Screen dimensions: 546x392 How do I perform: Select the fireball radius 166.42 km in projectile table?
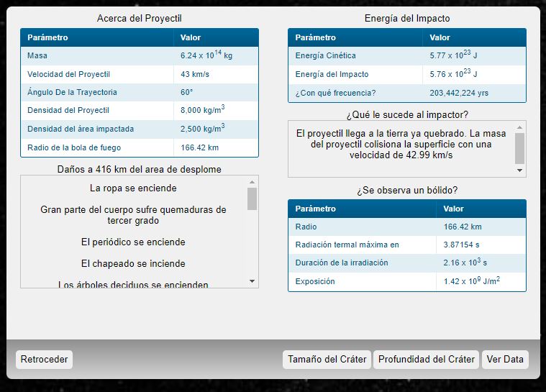pyautogui.click(x=216, y=147)
